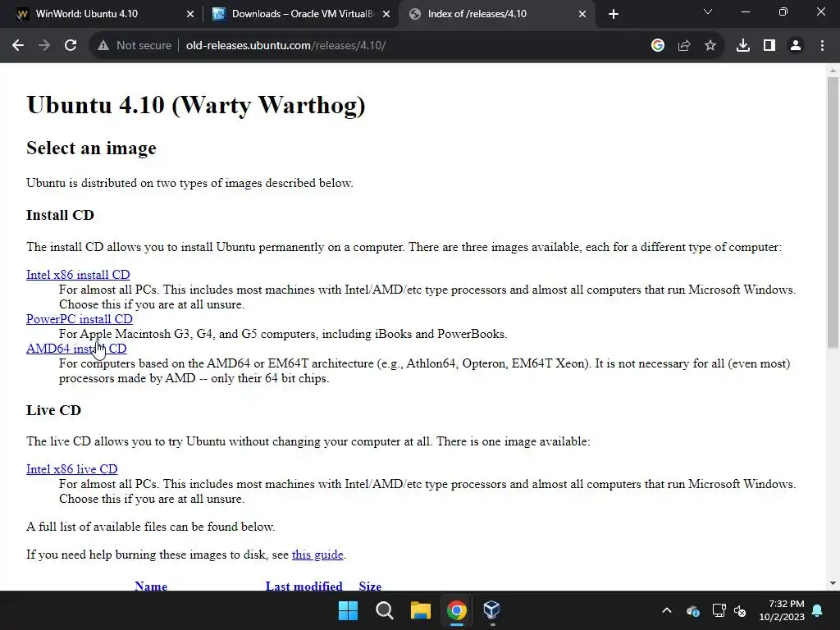Sort the file list by Name
Screen dimensions: 840x630
151,586
